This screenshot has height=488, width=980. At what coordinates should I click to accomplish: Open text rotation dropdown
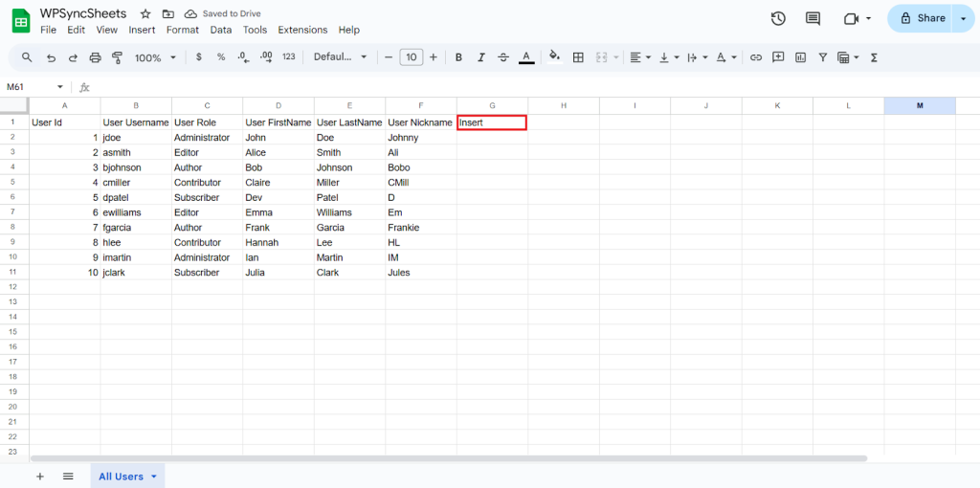726,57
